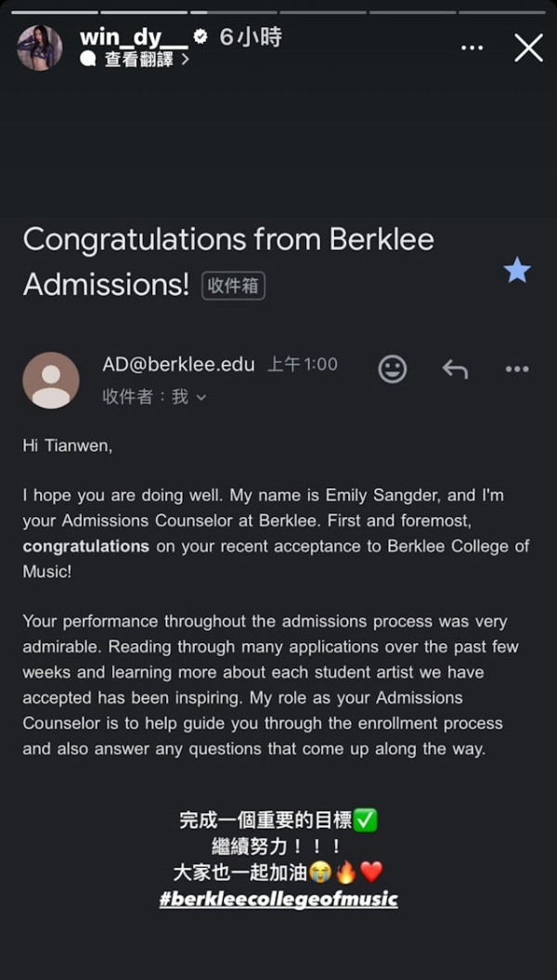Click the 收件箱 inbox label

(x=233, y=286)
